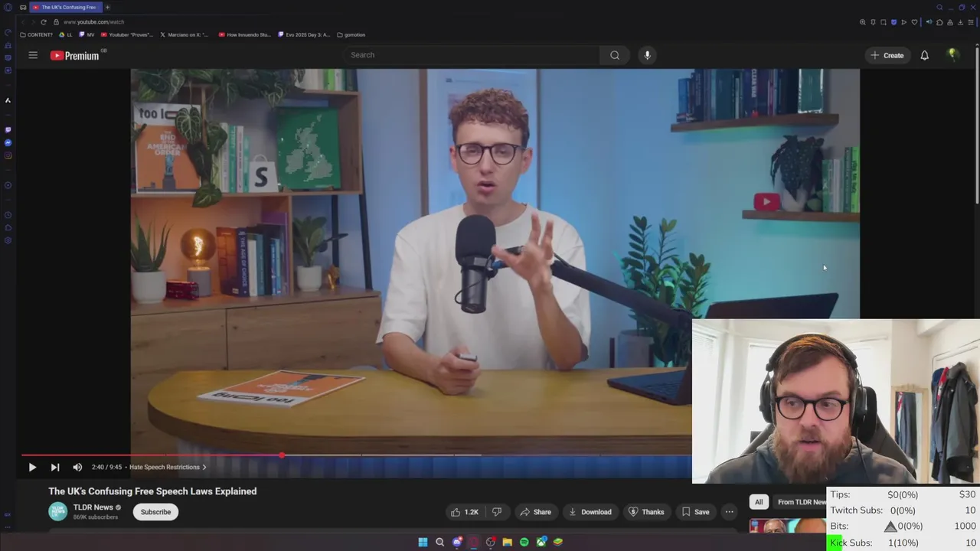Click the browser zoom magnifier toolbar icon
Viewport: 980px width, 551px height.
pos(863,22)
